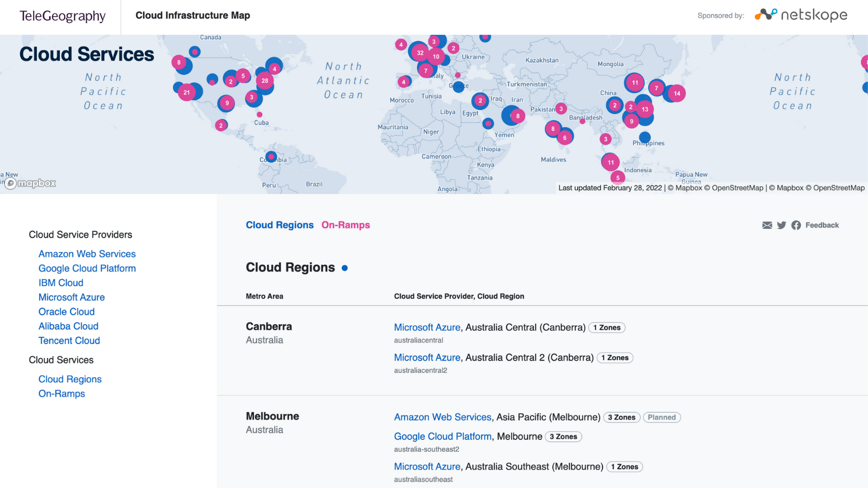Open Google Cloud Platform in sidebar
868x488 pixels.
87,268
